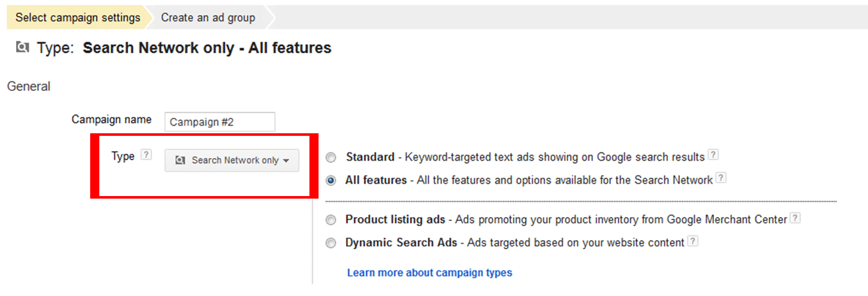868x296 pixels.
Task: Click the arrow on the Type dropdown
Action: point(286,161)
